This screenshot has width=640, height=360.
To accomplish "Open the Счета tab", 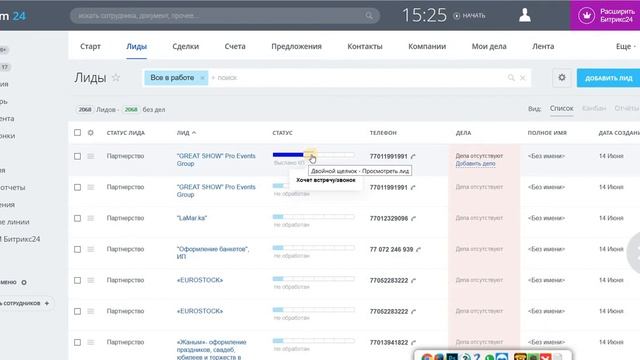I will [235, 47].
